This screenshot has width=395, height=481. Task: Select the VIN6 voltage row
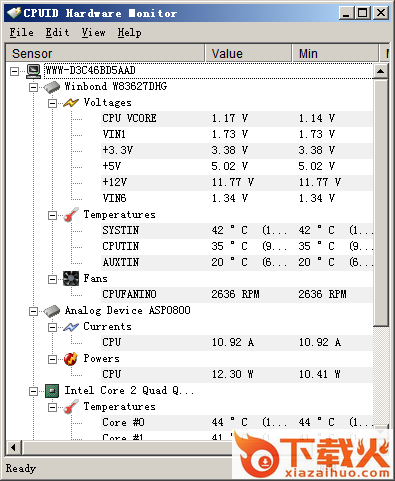237,198
